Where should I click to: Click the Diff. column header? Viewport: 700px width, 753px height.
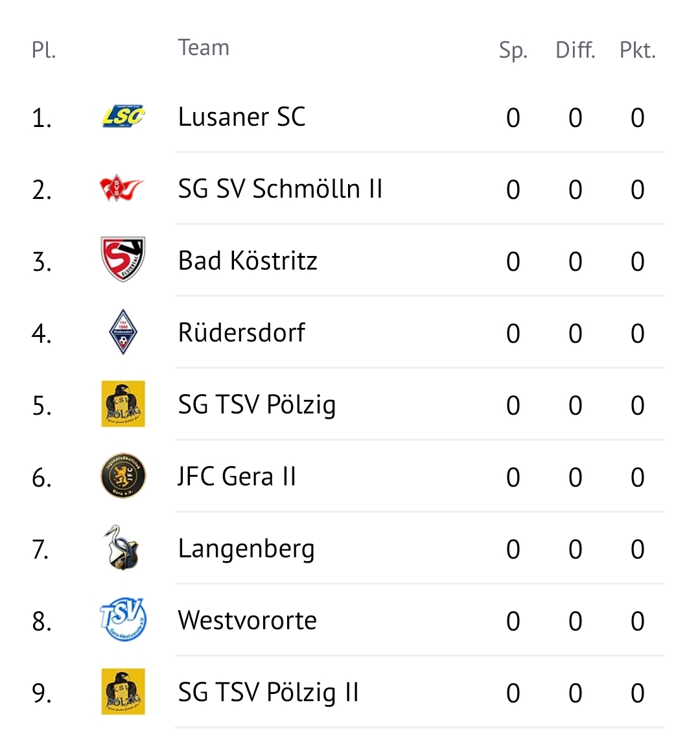pos(575,50)
